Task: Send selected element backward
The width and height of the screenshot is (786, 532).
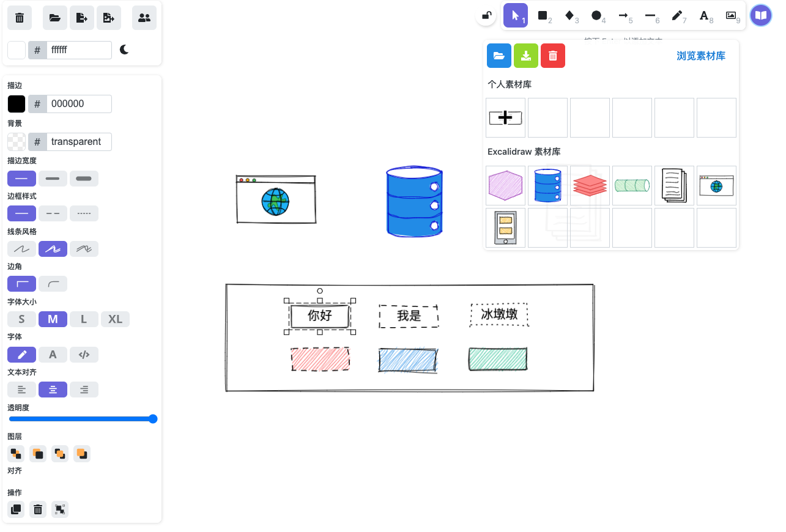Action: click(x=38, y=454)
